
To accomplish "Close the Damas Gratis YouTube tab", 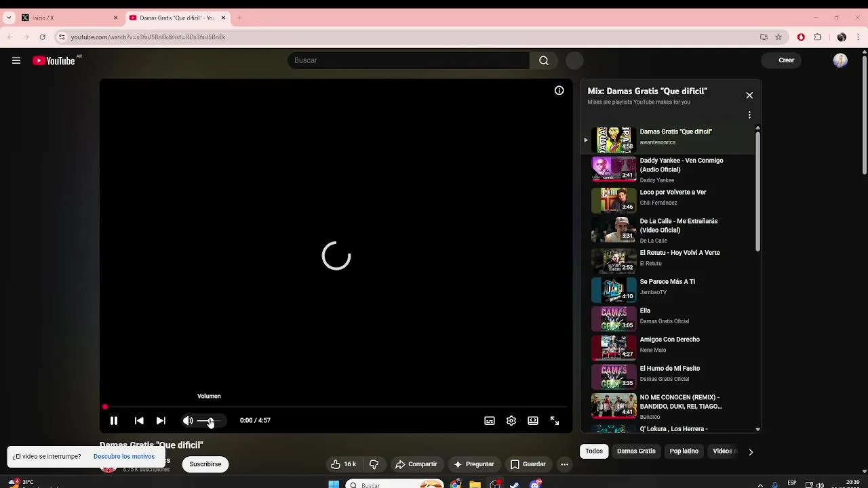I will tap(223, 18).
